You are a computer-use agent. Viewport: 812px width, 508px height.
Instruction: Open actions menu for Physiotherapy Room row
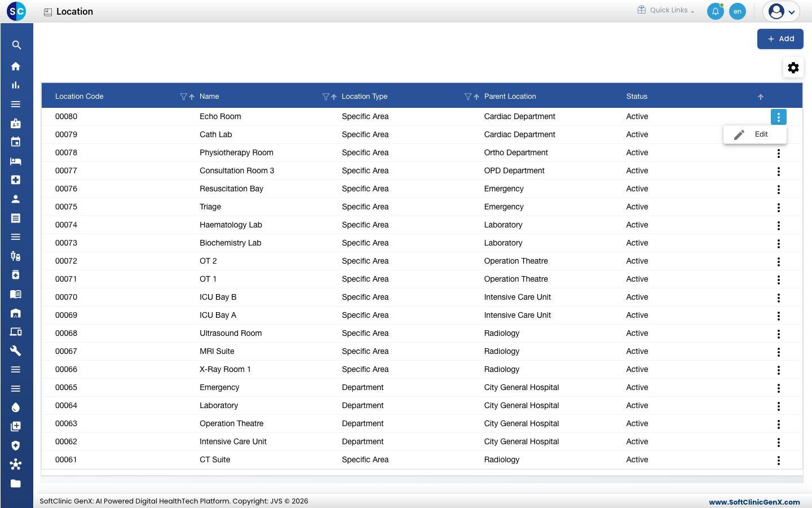779,154
